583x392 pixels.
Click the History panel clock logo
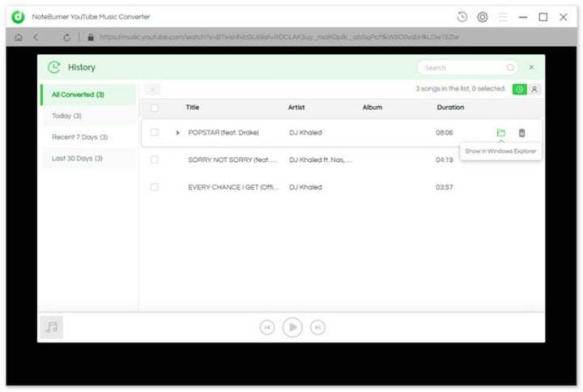[54, 67]
